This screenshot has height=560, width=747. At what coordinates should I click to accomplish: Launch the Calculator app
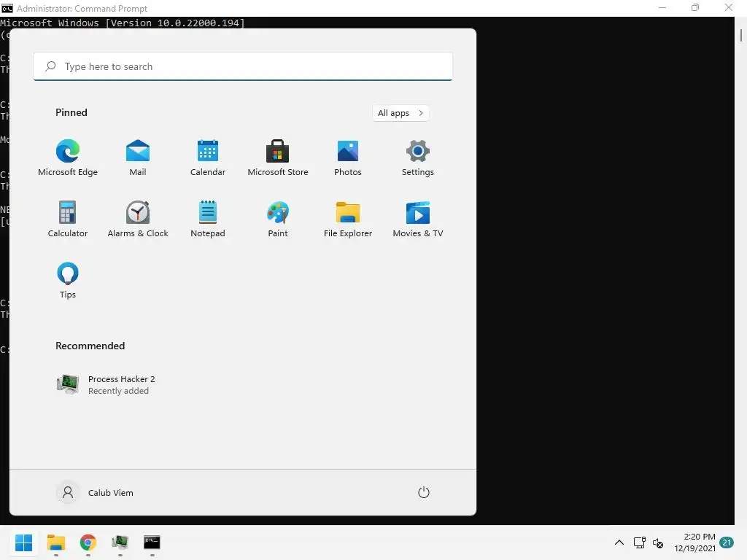pyautogui.click(x=68, y=219)
